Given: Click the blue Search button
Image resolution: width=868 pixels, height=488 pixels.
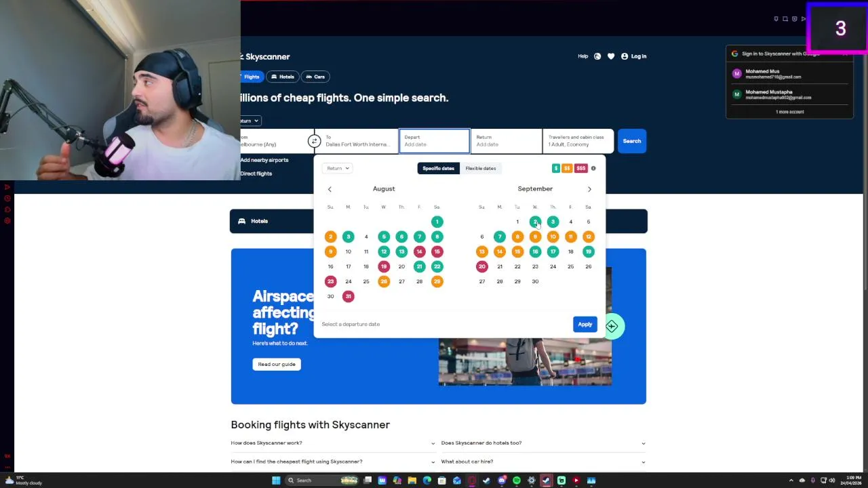Looking at the screenshot, I should click(x=631, y=141).
